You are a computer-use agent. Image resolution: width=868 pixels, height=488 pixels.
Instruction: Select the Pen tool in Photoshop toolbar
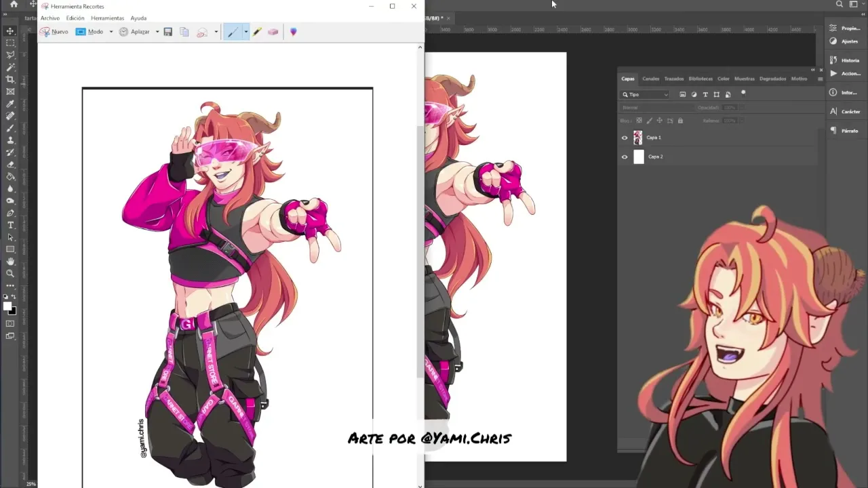pyautogui.click(x=10, y=213)
